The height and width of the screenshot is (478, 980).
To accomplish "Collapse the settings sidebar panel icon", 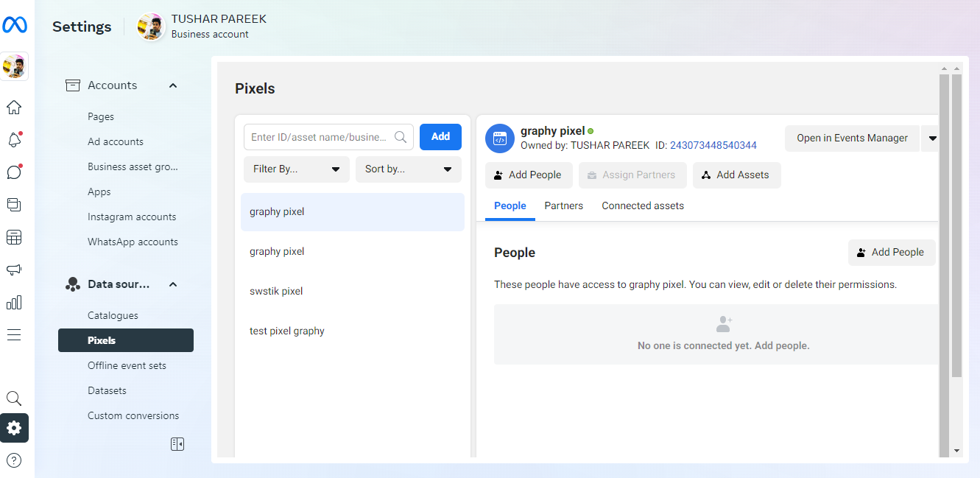I will (x=177, y=444).
